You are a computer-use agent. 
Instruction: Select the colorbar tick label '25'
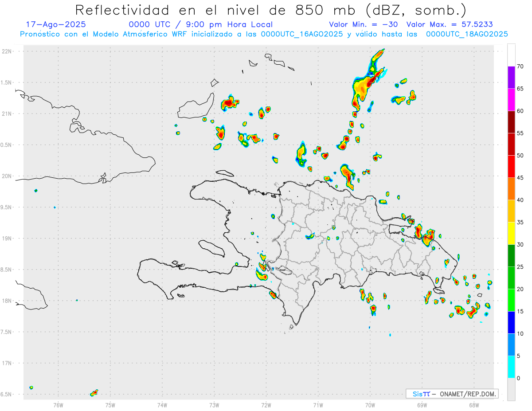(520, 267)
